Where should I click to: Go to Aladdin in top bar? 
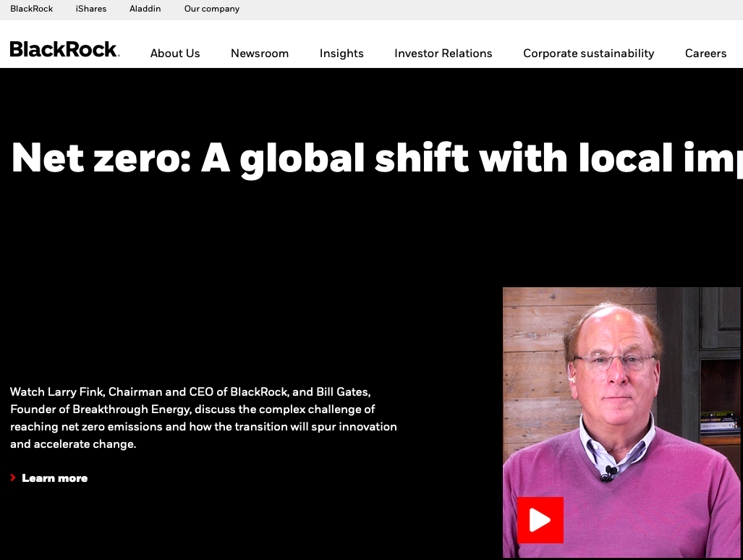145,9
